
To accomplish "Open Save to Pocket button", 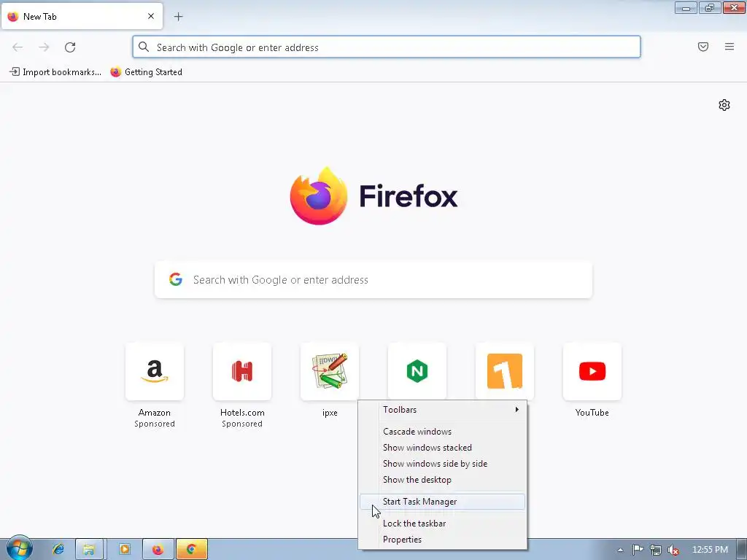I will (703, 47).
